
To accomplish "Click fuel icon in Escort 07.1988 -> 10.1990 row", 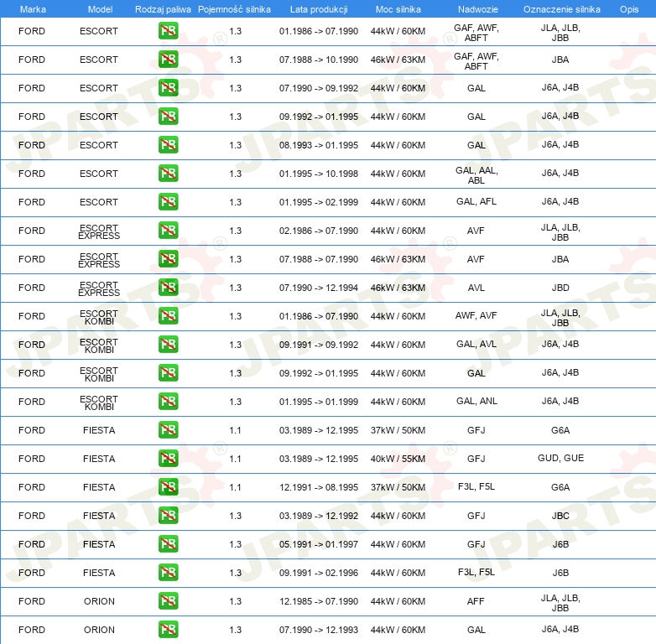I will (x=168, y=60).
